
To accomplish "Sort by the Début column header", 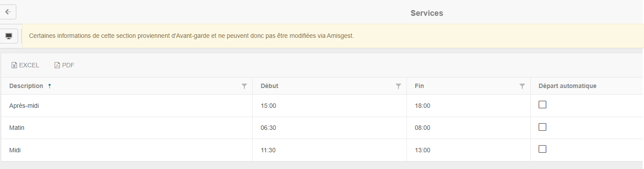I will (x=269, y=86).
